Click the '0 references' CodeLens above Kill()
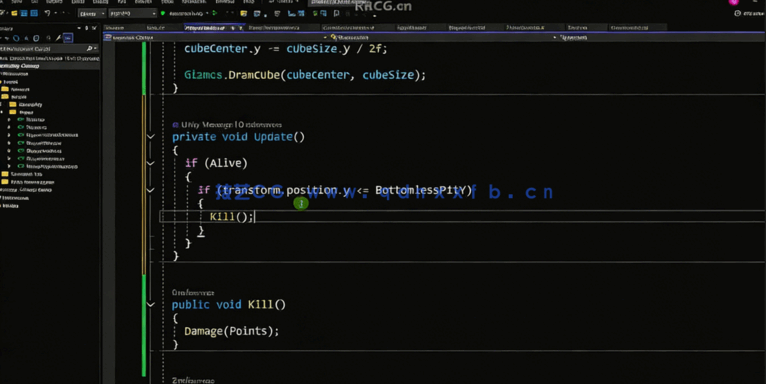The width and height of the screenshot is (766, 384). [x=193, y=293]
